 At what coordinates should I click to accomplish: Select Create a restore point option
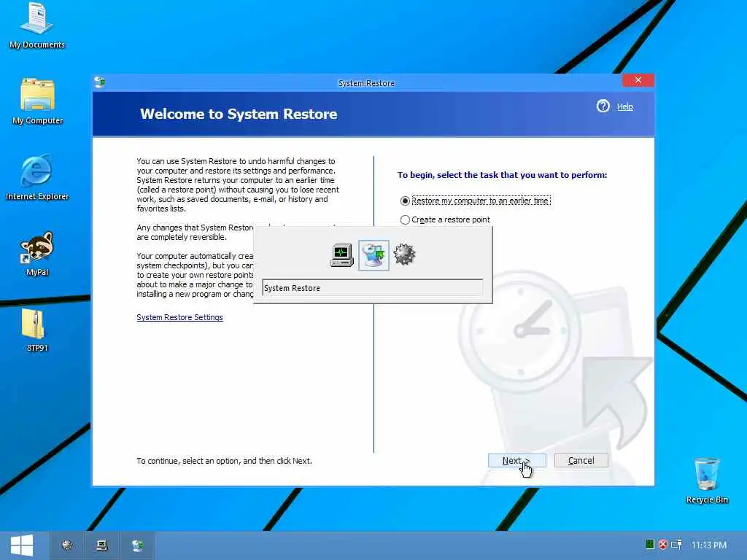tap(446, 219)
